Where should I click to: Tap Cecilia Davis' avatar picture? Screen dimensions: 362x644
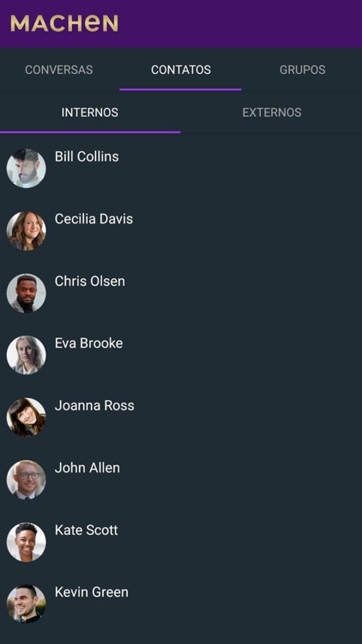pos(27,231)
